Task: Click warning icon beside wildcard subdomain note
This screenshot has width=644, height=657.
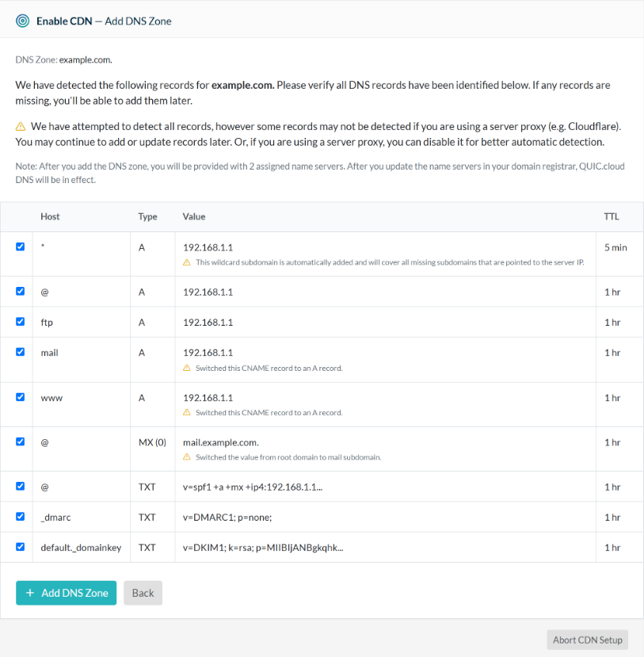Action: pyautogui.click(x=187, y=262)
